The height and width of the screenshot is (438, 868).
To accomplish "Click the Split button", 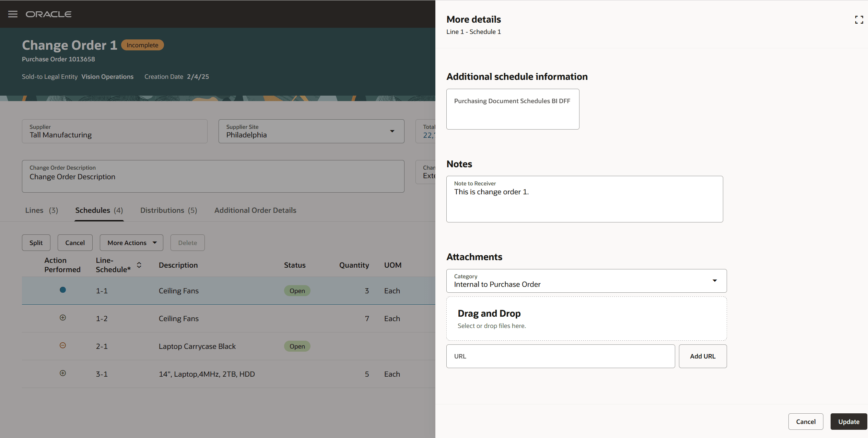I will [36, 243].
